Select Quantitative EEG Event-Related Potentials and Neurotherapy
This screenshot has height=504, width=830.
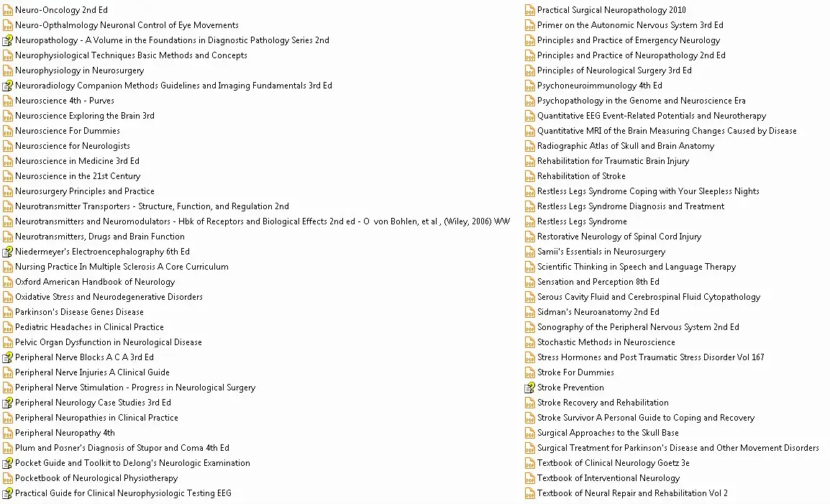[652, 116]
